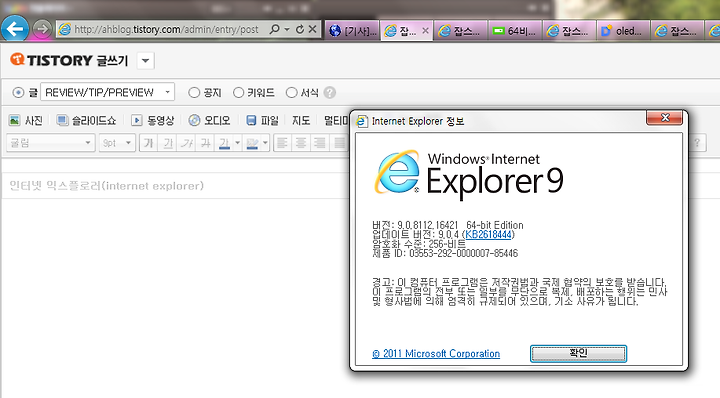Image resolution: width=720 pixels, height=398 pixels.
Task: Switch to the 64비 browser tab
Action: 515,31
